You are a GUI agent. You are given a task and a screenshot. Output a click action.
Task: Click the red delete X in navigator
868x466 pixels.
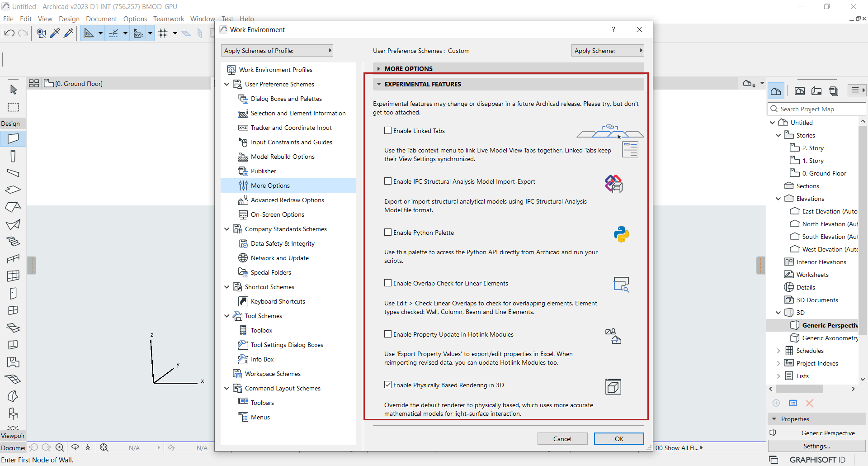click(x=810, y=403)
